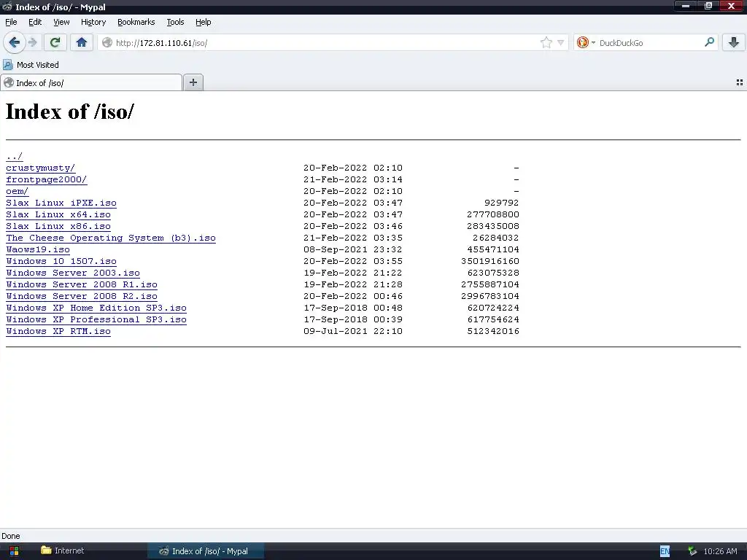
Task: Open the Start menu Windows logo
Action: pyautogui.click(x=15, y=551)
